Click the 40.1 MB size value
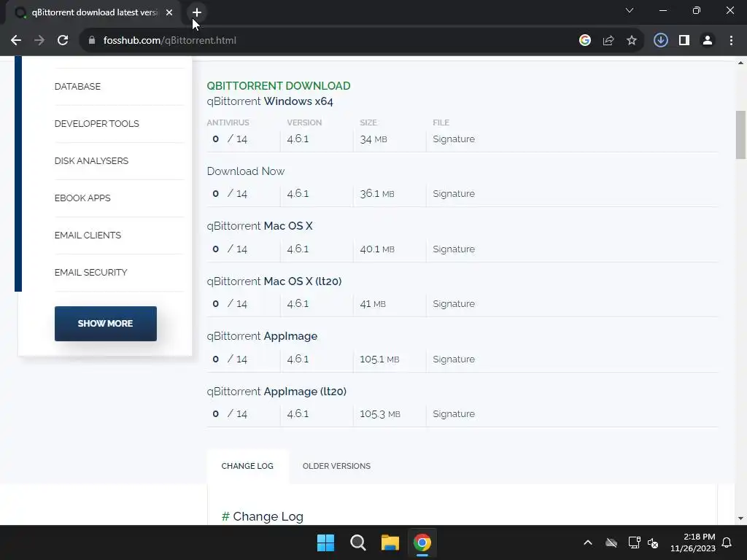The image size is (747, 560). tap(377, 249)
